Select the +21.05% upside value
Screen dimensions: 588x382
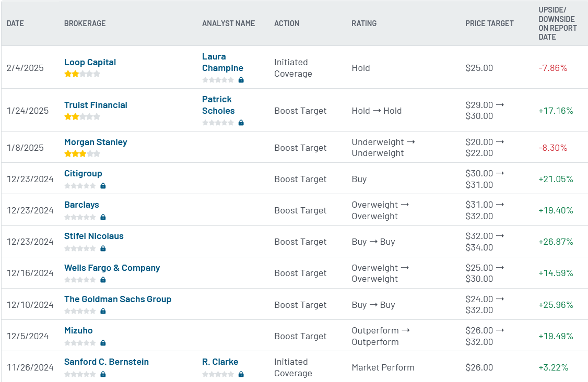[556, 179]
